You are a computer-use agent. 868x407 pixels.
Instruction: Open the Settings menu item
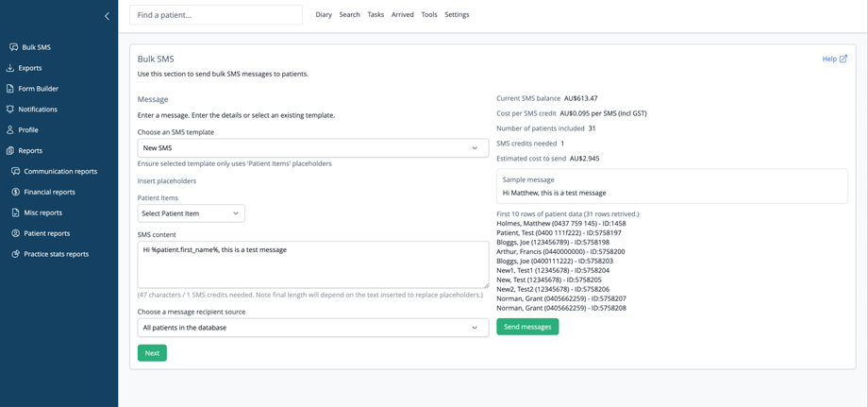(457, 15)
